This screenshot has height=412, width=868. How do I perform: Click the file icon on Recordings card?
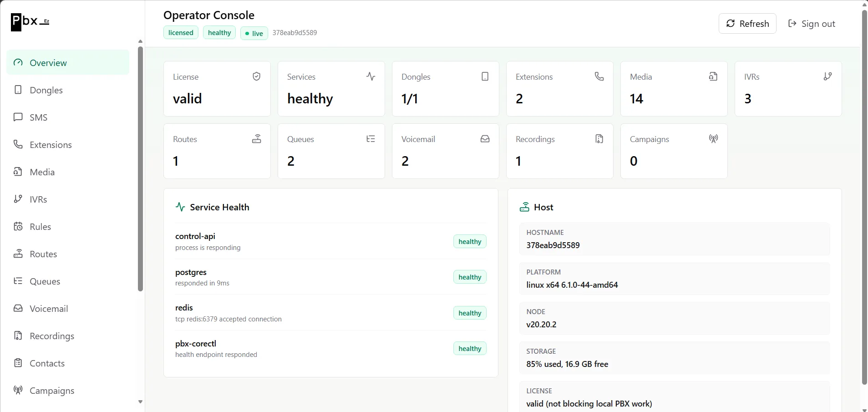point(599,139)
